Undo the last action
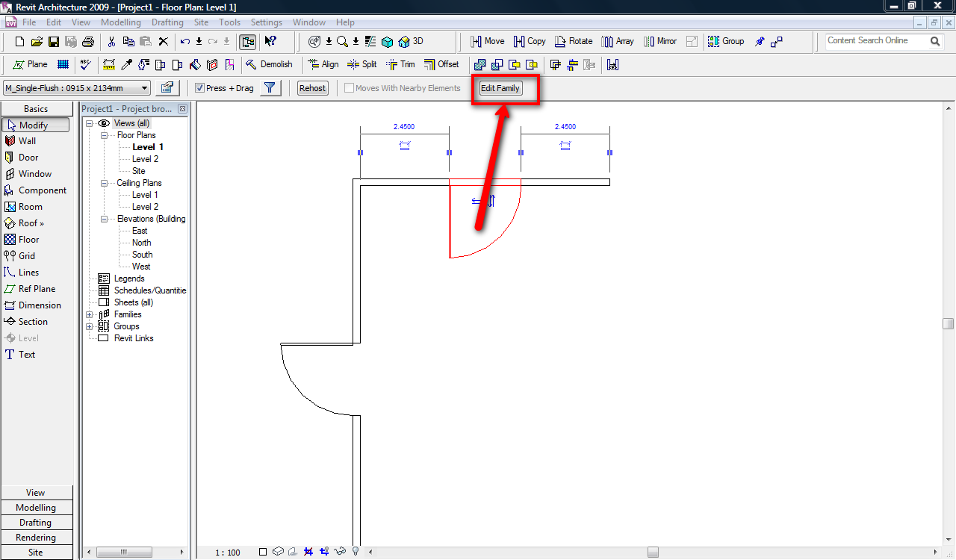Screen dimensions: 956x560 185,42
